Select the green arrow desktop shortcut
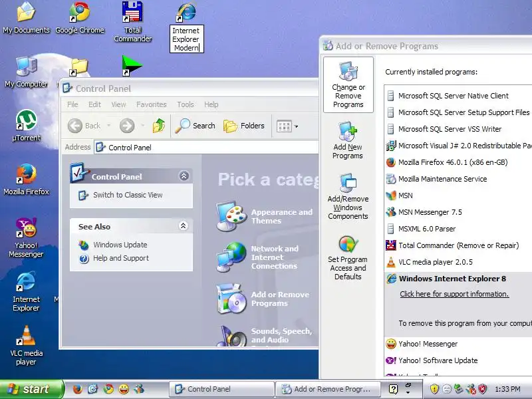This screenshot has width=532, height=399. 132,66
